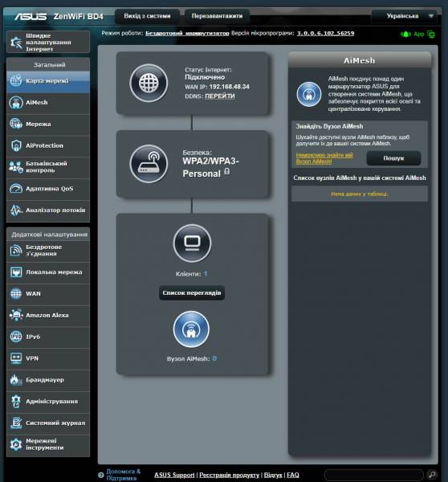This screenshot has height=482, width=448.
Task: Click the Адміністрування gear icon
Action: [16, 402]
